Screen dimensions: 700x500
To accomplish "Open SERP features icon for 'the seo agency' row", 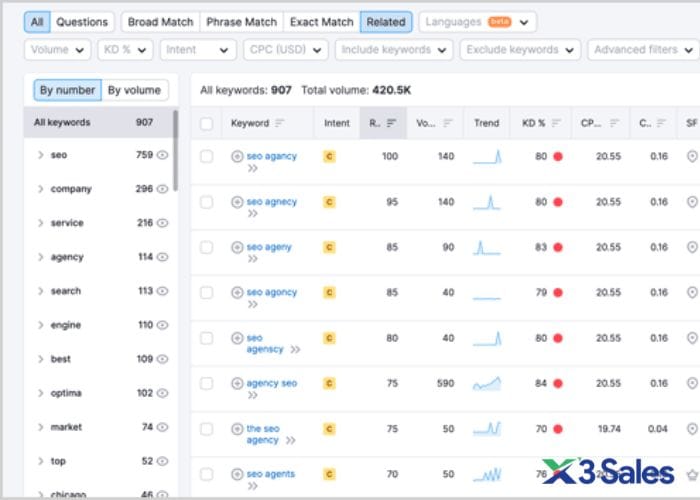I will point(692,429).
